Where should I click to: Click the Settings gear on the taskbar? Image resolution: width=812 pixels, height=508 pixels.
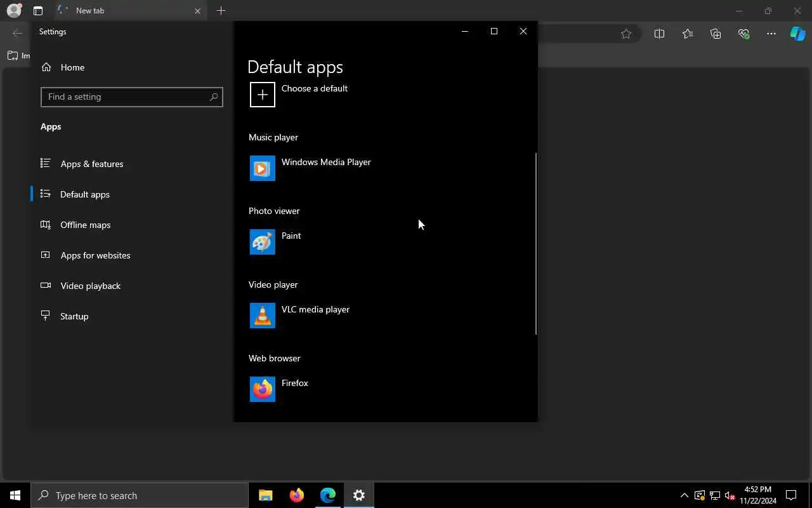point(359,495)
